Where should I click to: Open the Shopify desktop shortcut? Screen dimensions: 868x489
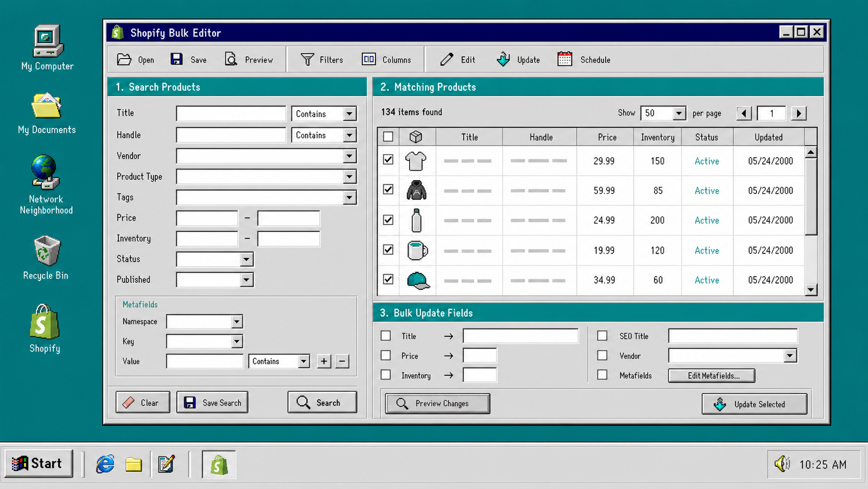(45, 329)
